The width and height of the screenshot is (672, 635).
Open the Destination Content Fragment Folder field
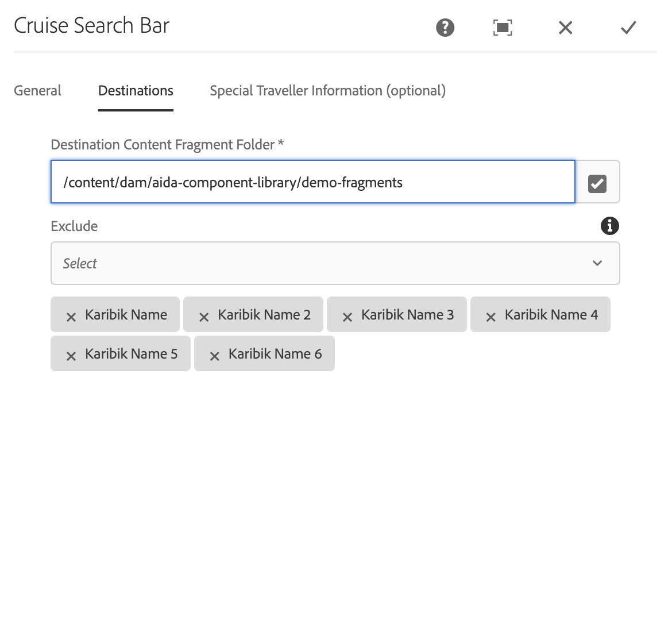tap(313, 182)
